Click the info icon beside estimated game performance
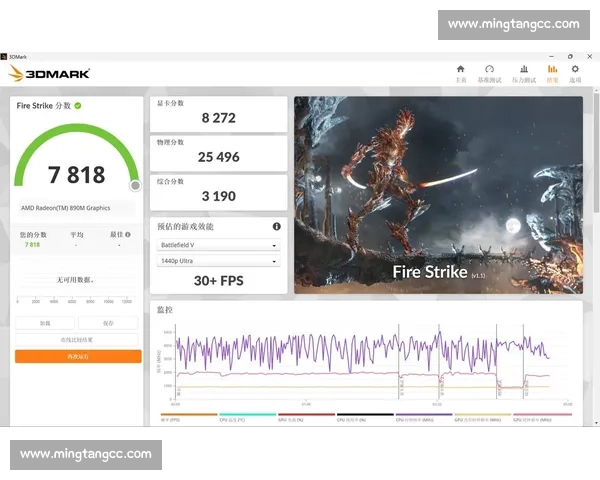The image size is (600, 480). click(276, 227)
